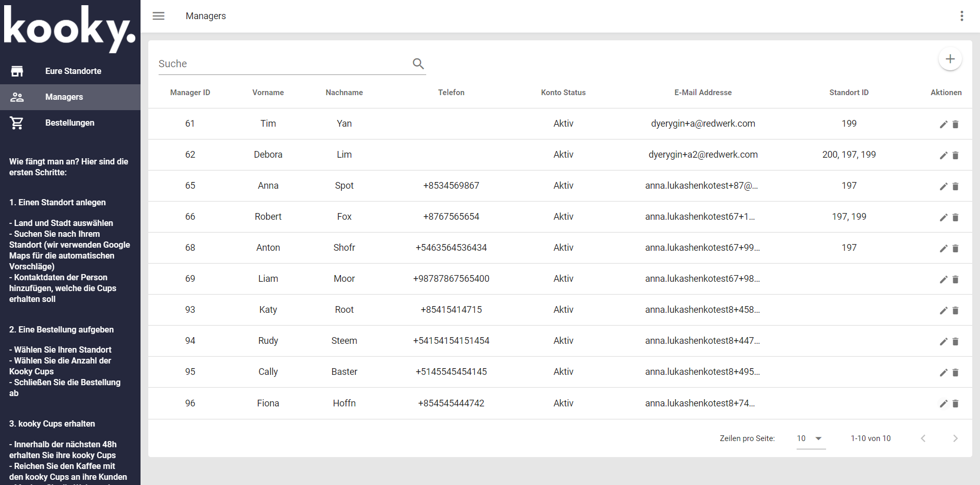Select phone number +5145545454145
This screenshot has height=485, width=980.
(x=451, y=372)
